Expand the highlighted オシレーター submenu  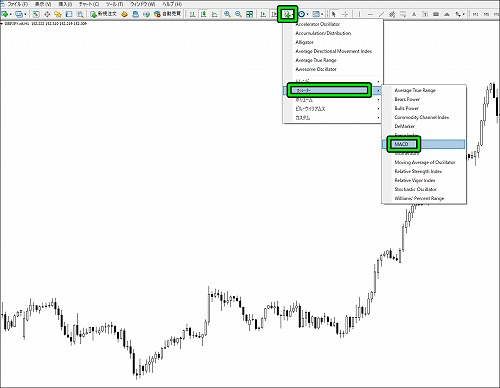coord(333,90)
